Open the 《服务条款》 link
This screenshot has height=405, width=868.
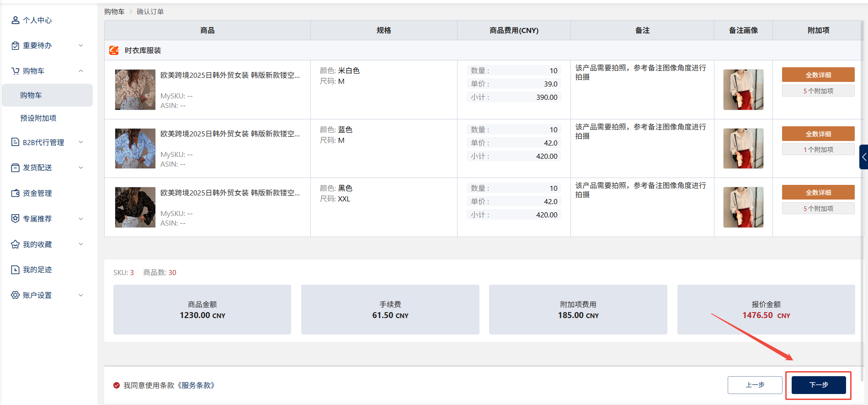click(x=196, y=385)
